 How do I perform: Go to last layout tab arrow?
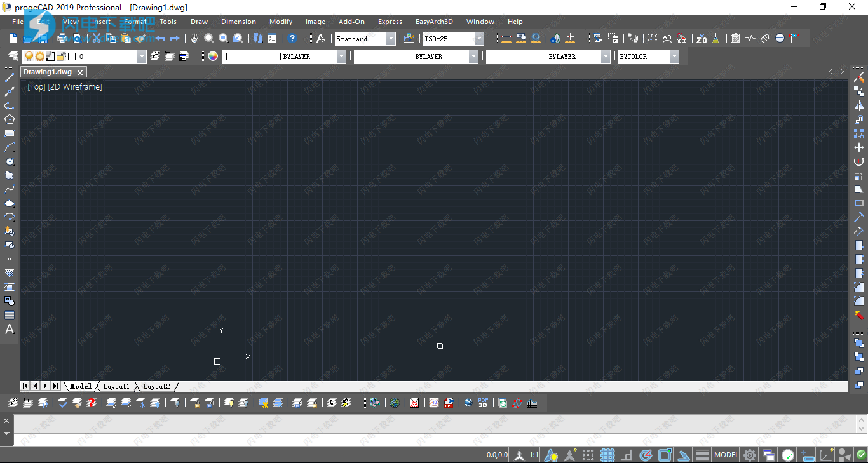coord(55,386)
